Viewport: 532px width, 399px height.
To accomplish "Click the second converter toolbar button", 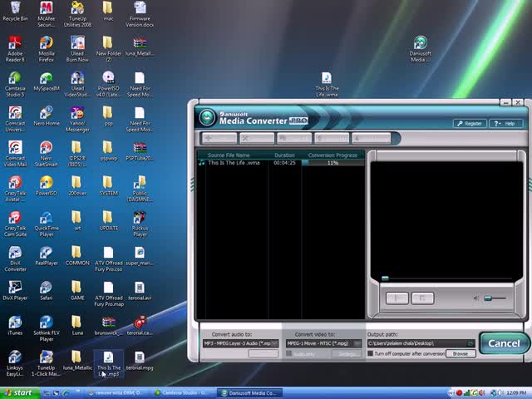I will (x=257, y=139).
